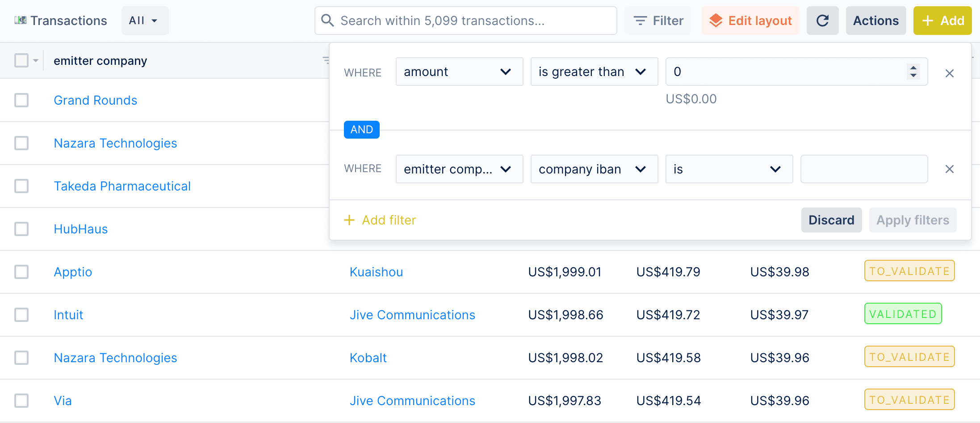Screen dimensions: 980x423
Task: Click the empty company iban value field
Action: click(864, 169)
